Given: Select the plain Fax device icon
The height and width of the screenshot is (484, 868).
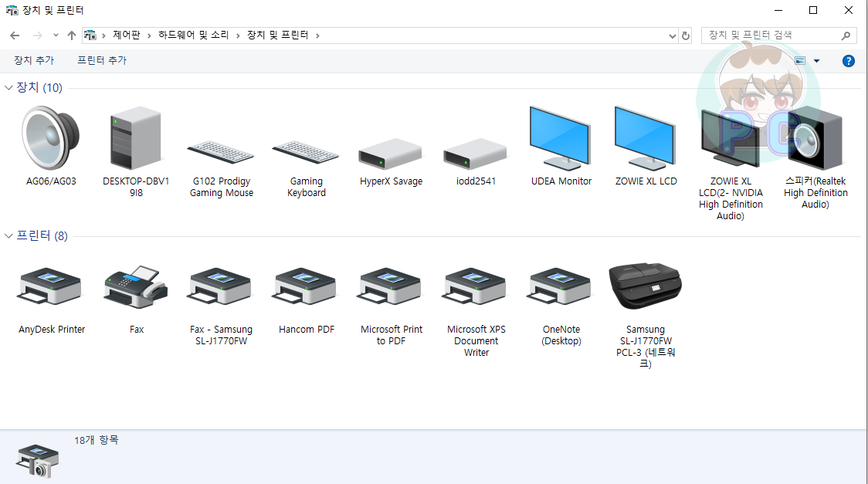Looking at the screenshot, I should click(x=136, y=286).
